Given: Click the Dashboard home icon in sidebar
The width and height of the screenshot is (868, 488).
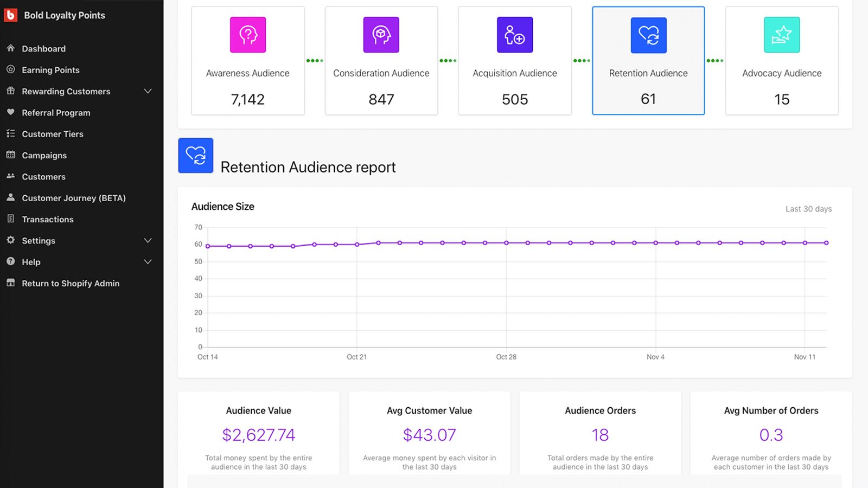Looking at the screenshot, I should pyautogui.click(x=10, y=48).
